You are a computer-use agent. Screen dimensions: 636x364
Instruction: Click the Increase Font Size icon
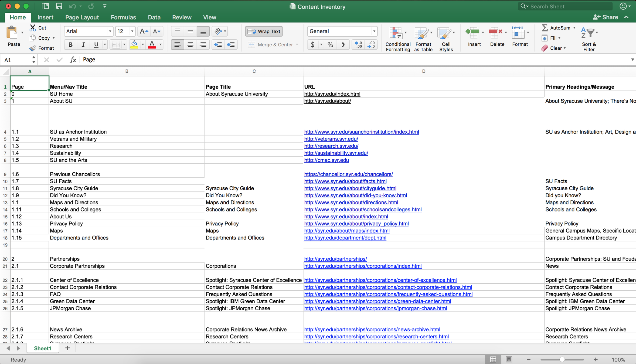(x=144, y=31)
